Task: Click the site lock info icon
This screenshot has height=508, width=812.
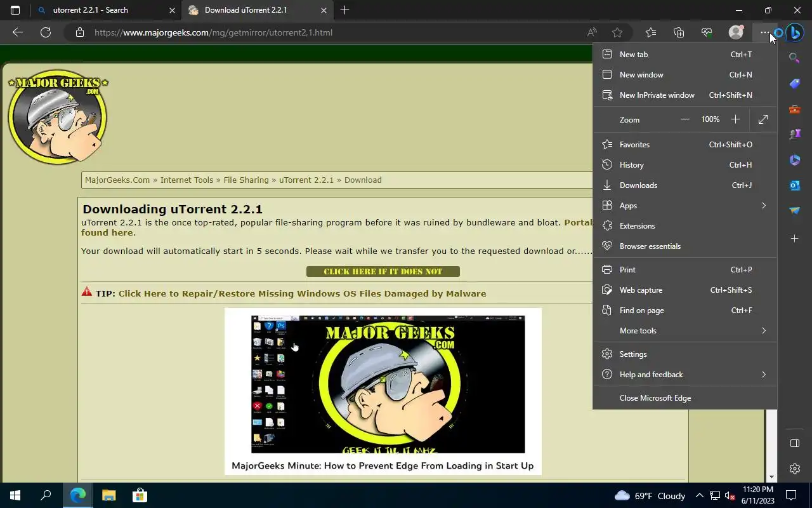Action: click(x=79, y=32)
